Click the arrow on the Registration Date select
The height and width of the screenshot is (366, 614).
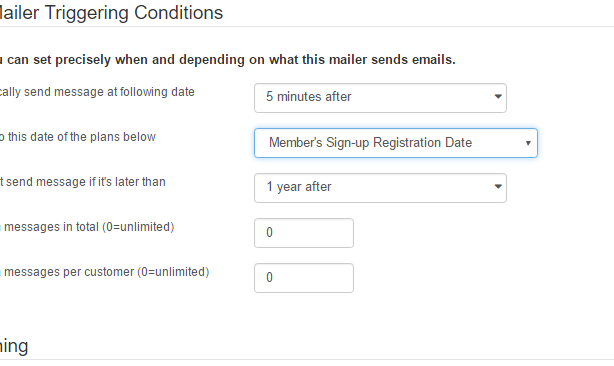click(528, 143)
